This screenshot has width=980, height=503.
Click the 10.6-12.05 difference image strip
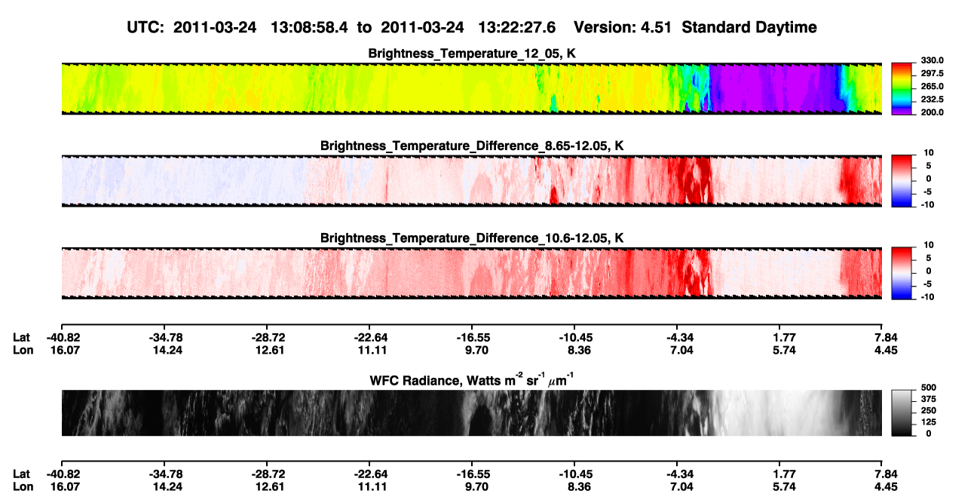click(471, 273)
